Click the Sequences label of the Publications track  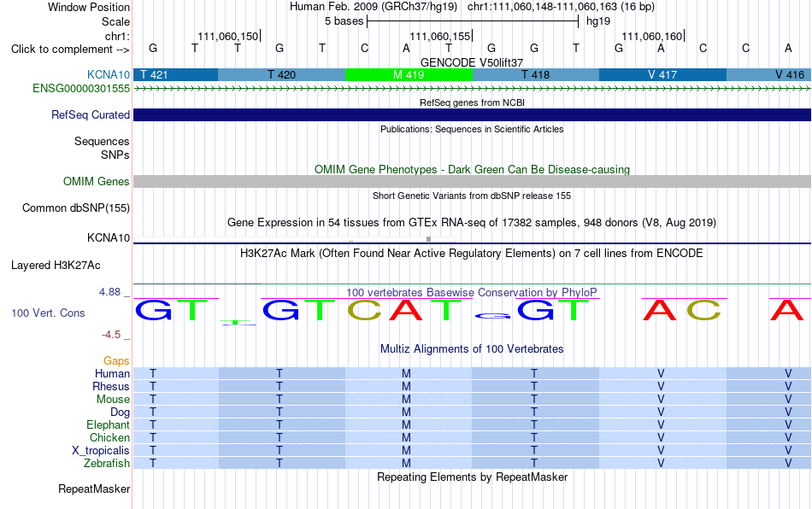[x=102, y=141]
